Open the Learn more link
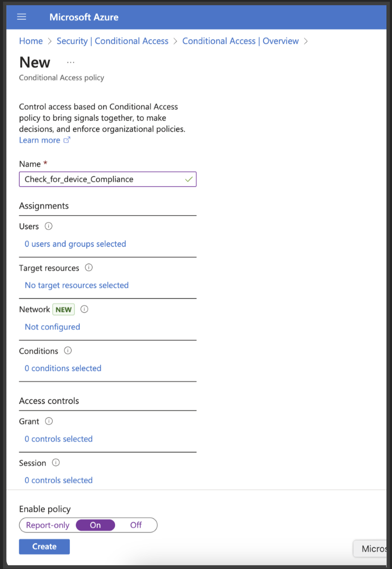This screenshot has width=392, height=569. tap(40, 140)
